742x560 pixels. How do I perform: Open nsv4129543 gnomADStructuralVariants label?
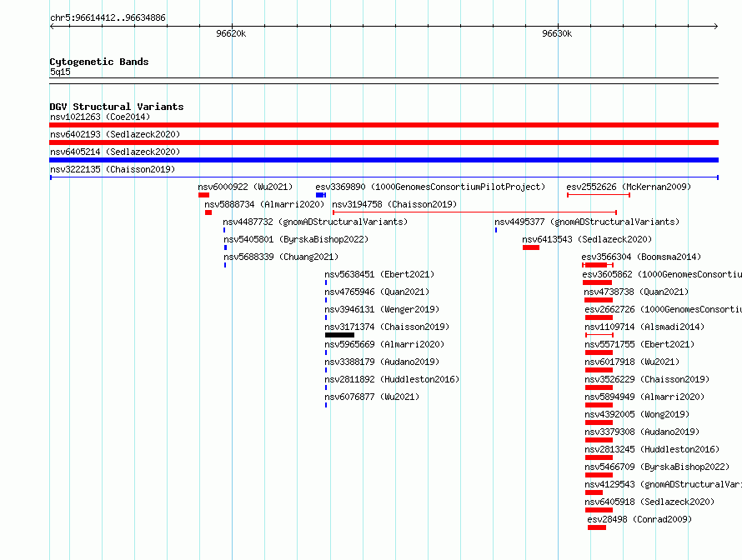point(663,484)
